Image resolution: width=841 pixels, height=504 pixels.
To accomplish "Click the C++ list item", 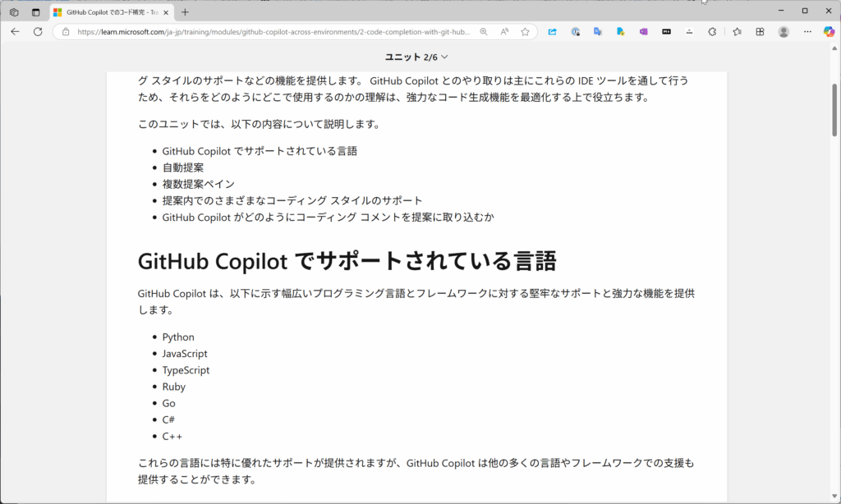I will coord(172,437).
